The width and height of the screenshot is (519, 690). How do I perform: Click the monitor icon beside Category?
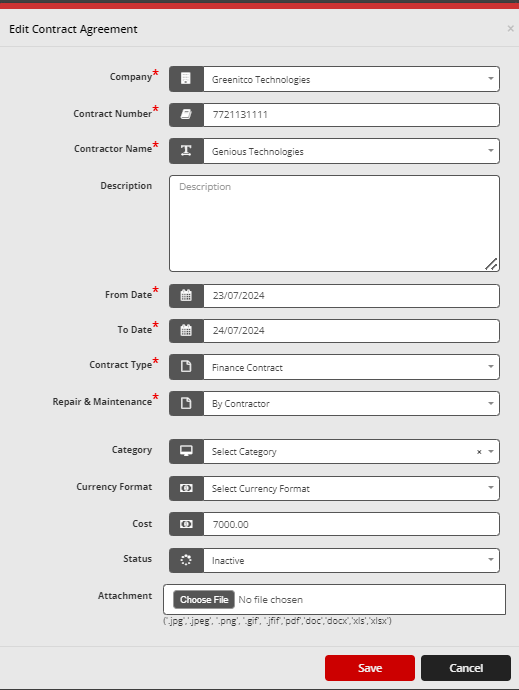pyautogui.click(x=186, y=451)
